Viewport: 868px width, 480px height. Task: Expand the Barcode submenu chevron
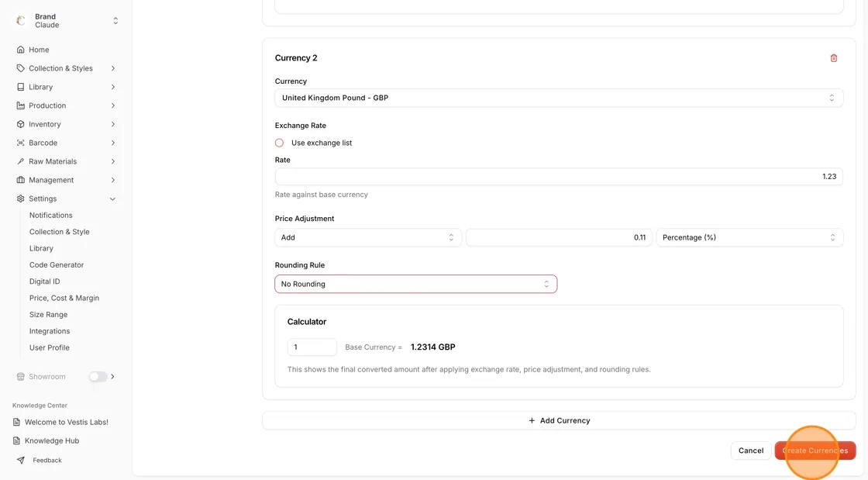(x=113, y=143)
